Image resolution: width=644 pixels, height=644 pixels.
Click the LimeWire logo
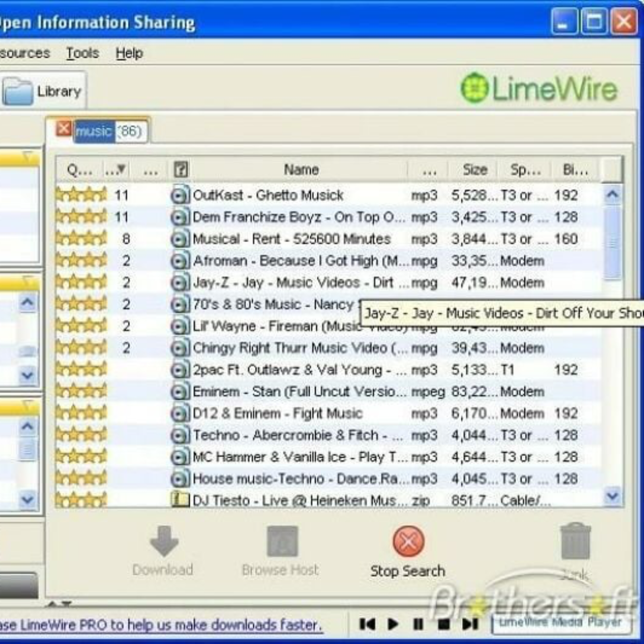pos(539,88)
